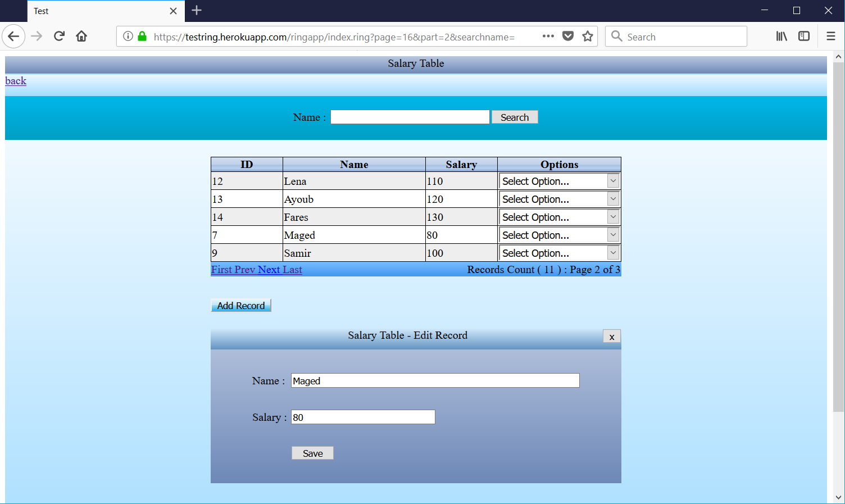845x504 pixels.
Task: Go to the Next page of records
Action: click(x=269, y=269)
